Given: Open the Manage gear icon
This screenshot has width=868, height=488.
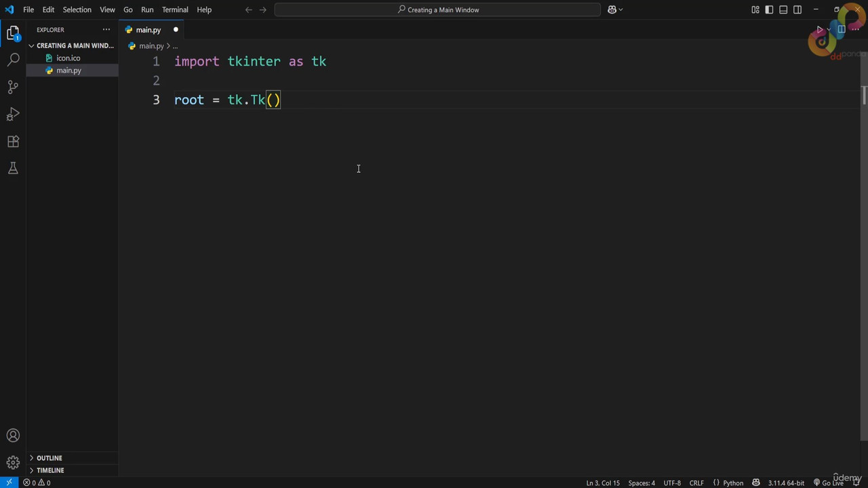Looking at the screenshot, I should pyautogui.click(x=13, y=463).
